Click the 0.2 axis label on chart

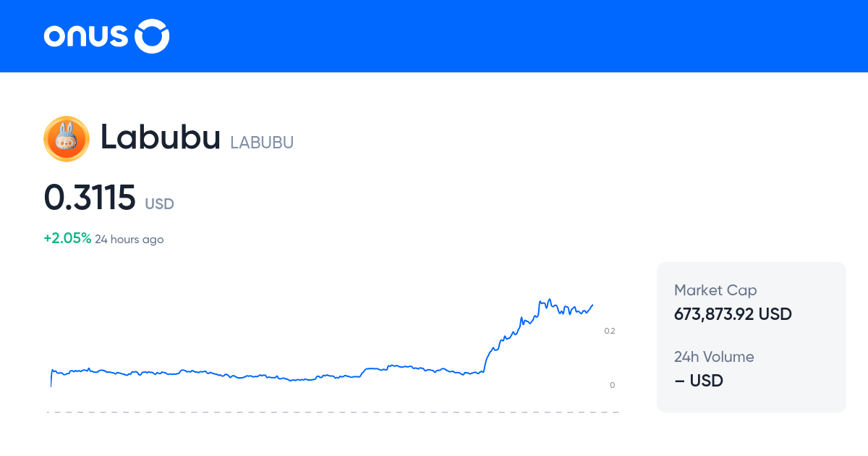pyautogui.click(x=609, y=331)
